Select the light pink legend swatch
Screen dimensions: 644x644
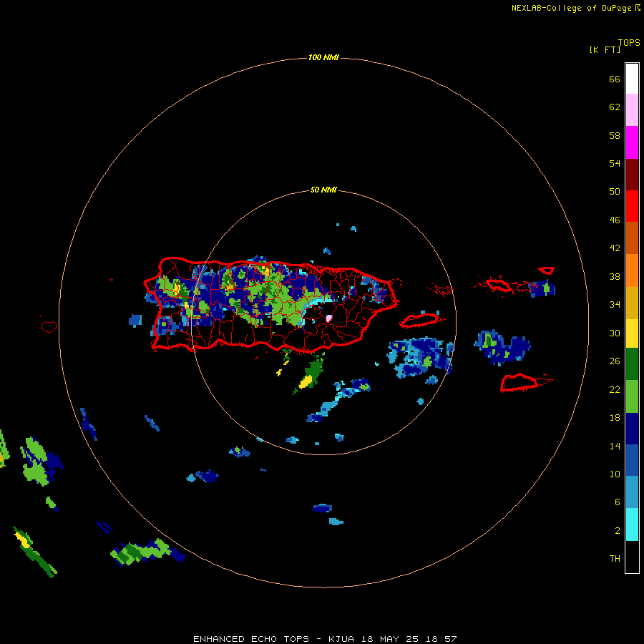point(632,110)
